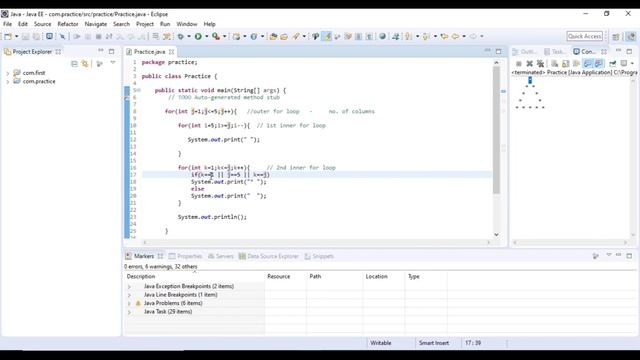Open the Run menu
This screenshot has height=360, width=640.
pos(165,24)
